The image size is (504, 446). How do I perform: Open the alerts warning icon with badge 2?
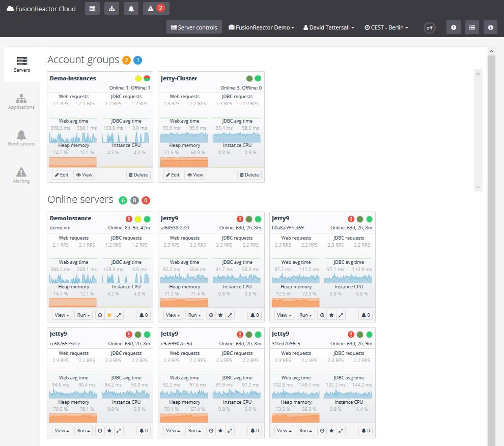pyautogui.click(x=156, y=9)
